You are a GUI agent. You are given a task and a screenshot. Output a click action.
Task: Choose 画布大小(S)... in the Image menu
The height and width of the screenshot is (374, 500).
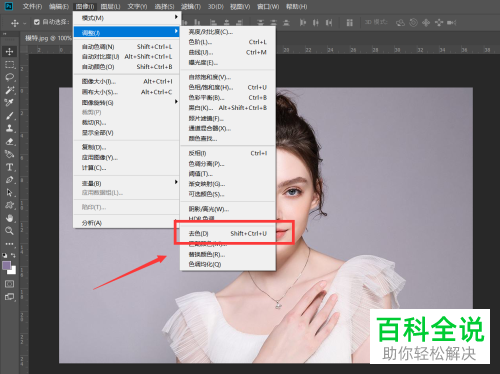coord(127,92)
